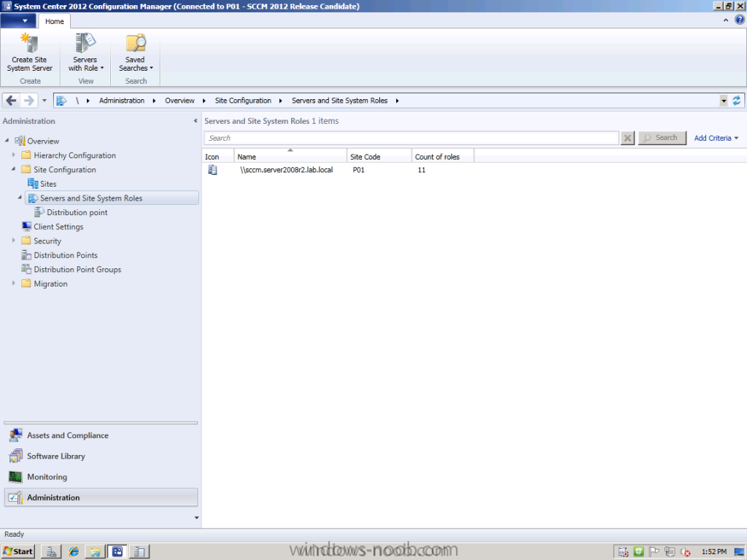
Task: Click the 11 count of roles cell
Action: (422, 170)
